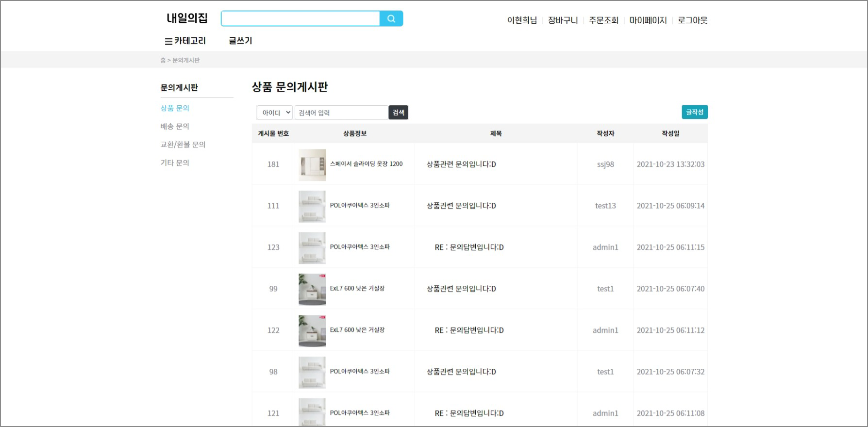Open wardrobe thumbnail in post 181
868x427 pixels.
[x=312, y=165]
